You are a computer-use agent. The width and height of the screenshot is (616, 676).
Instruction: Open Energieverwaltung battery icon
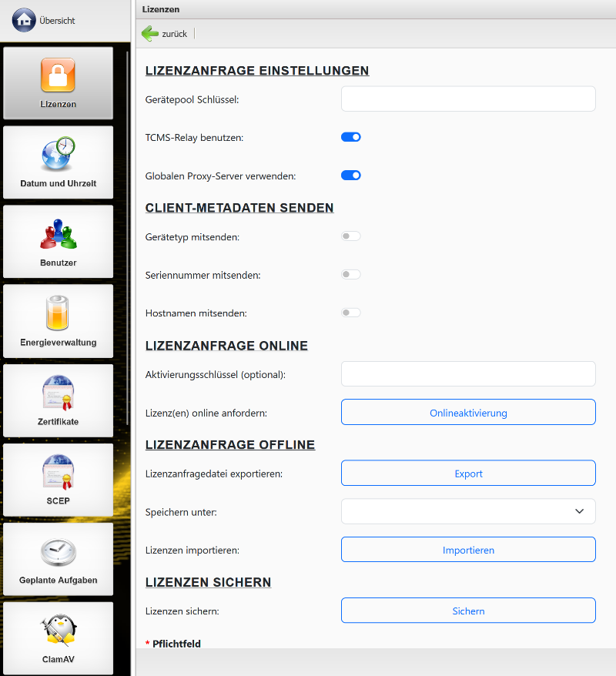[x=58, y=313]
